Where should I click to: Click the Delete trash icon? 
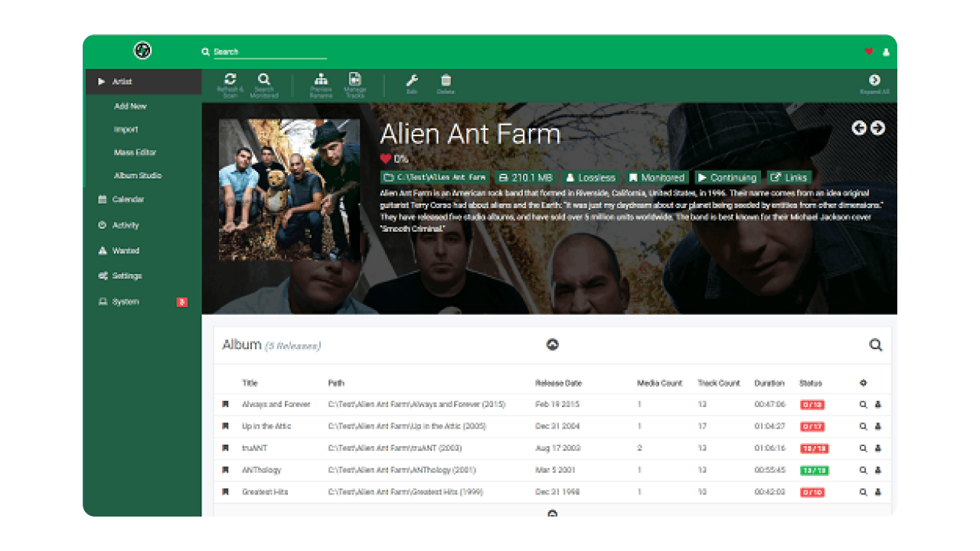tap(446, 81)
